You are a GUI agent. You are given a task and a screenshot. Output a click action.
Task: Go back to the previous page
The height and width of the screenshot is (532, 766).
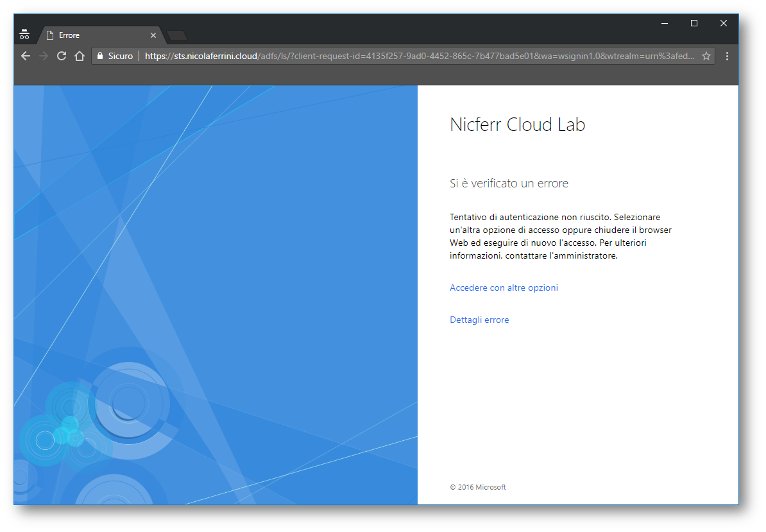26,56
